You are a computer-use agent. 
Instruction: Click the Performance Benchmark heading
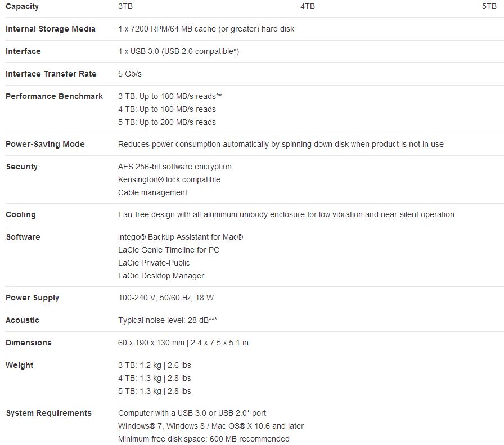55,96
